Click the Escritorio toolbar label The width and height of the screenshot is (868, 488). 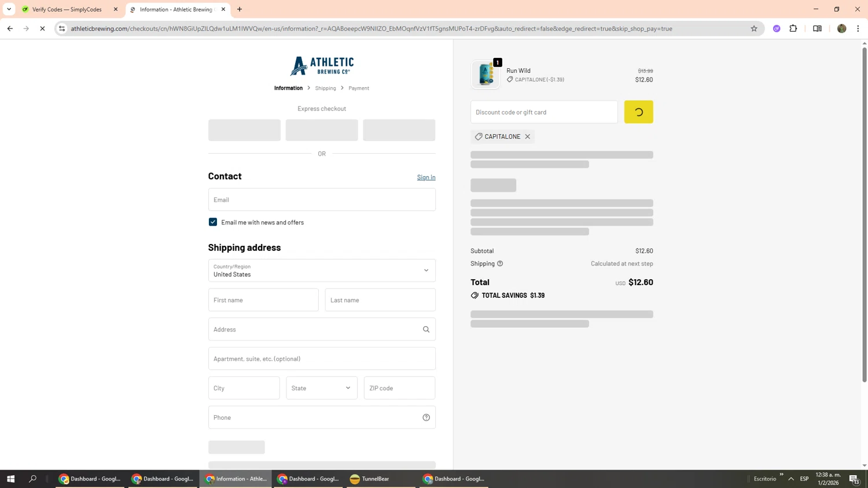pos(765,479)
